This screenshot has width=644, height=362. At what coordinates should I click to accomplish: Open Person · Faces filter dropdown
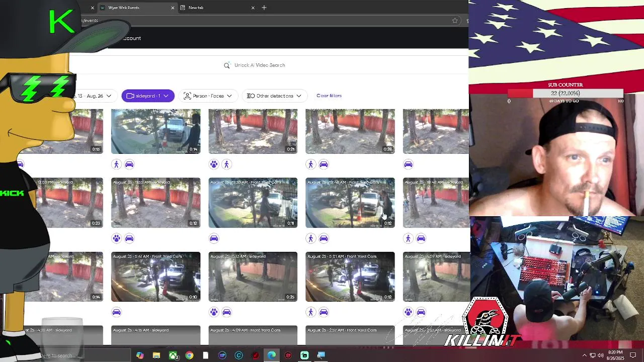pyautogui.click(x=208, y=96)
